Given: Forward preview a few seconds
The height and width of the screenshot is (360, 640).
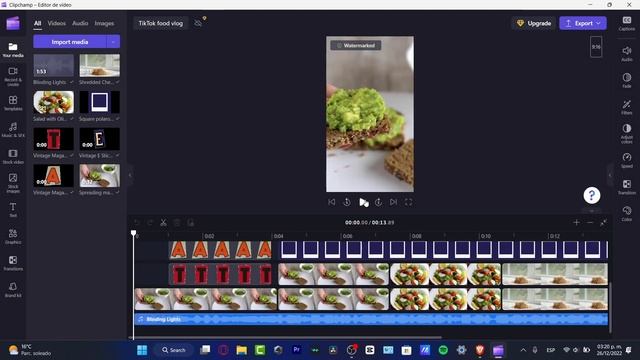Looking at the screenshot, I should [378, 202].
